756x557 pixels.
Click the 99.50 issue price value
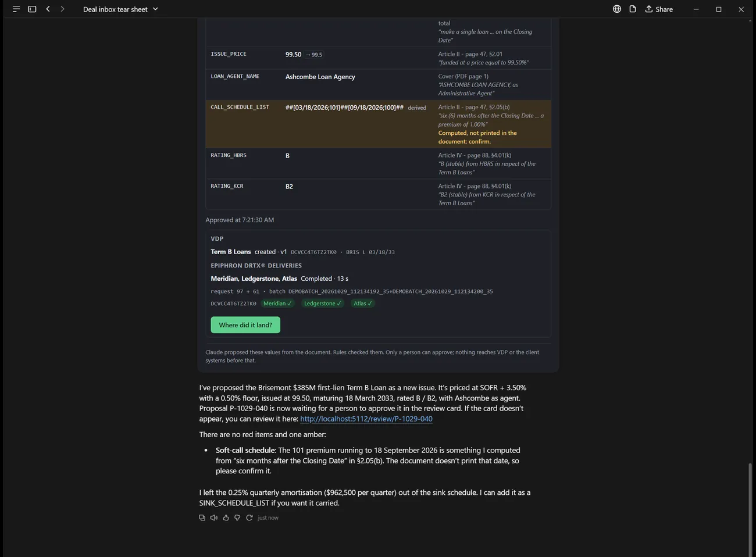(293, 55)
